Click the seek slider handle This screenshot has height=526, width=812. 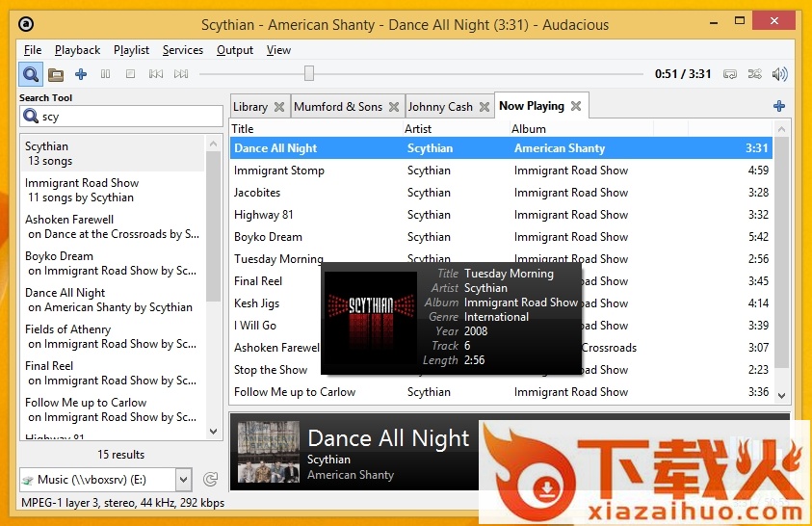(308, 73)
